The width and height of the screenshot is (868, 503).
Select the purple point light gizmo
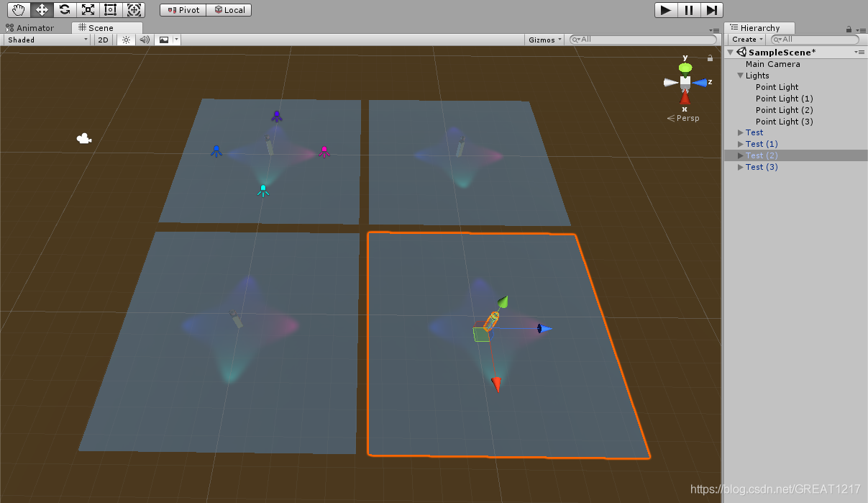click(276, 116)
